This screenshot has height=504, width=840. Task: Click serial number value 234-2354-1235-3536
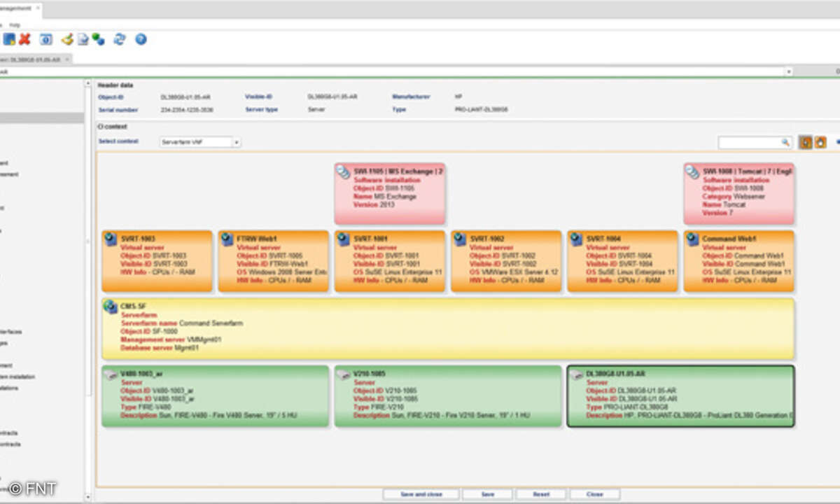coord(187,110)
